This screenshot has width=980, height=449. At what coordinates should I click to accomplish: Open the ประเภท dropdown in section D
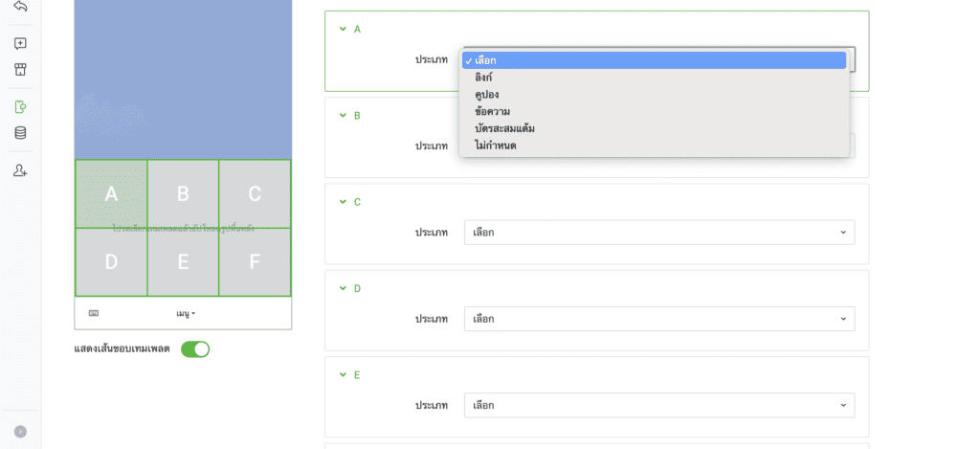point(659,319)
